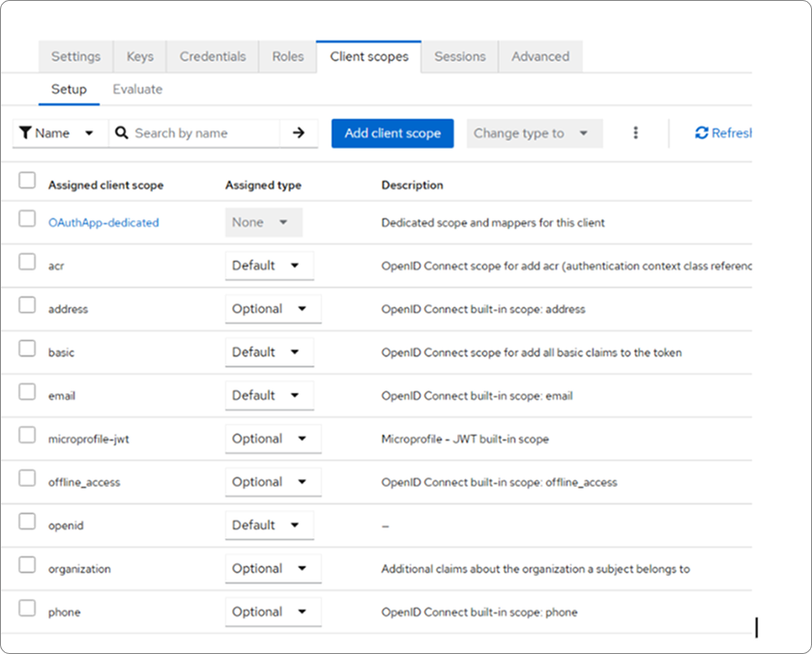
Task: Expand the Change type to dropdown
Action: click(534, 133)
